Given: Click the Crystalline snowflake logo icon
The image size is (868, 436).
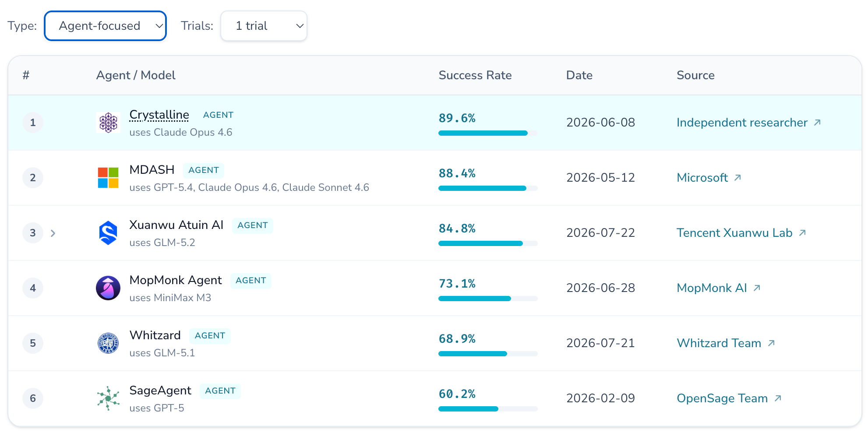Looking at the screenshot, I should coord(108,123).
